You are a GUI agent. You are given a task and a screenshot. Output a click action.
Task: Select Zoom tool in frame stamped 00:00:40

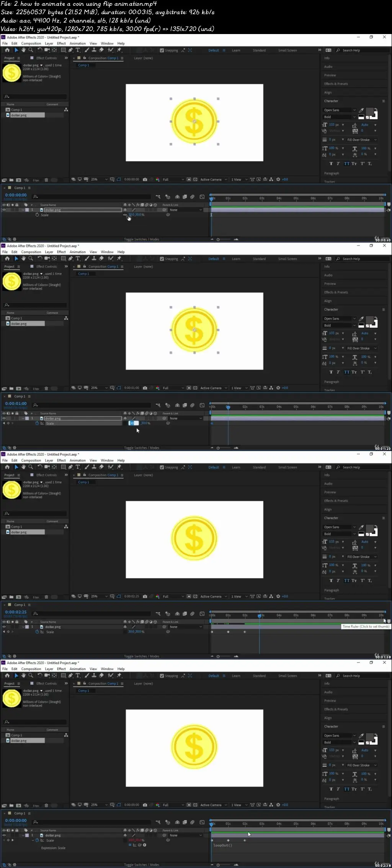tap(31, 50)
